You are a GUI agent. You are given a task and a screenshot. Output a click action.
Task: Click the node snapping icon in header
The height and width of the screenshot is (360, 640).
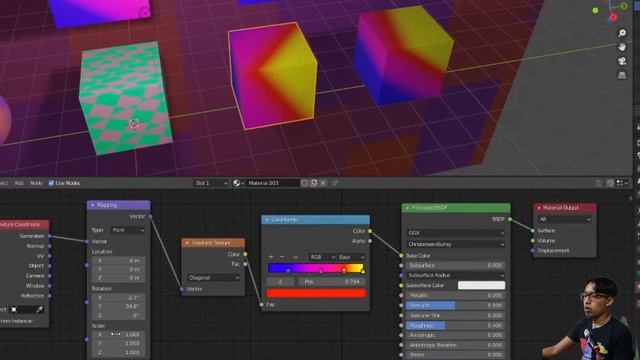coord(610,183)
